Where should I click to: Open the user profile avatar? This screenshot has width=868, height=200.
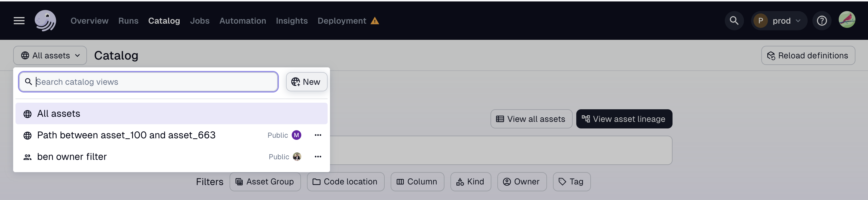click(x=848, y=20)
